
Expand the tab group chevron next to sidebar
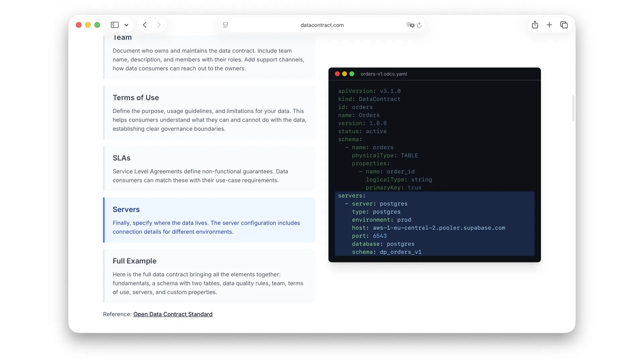point(126,25)
